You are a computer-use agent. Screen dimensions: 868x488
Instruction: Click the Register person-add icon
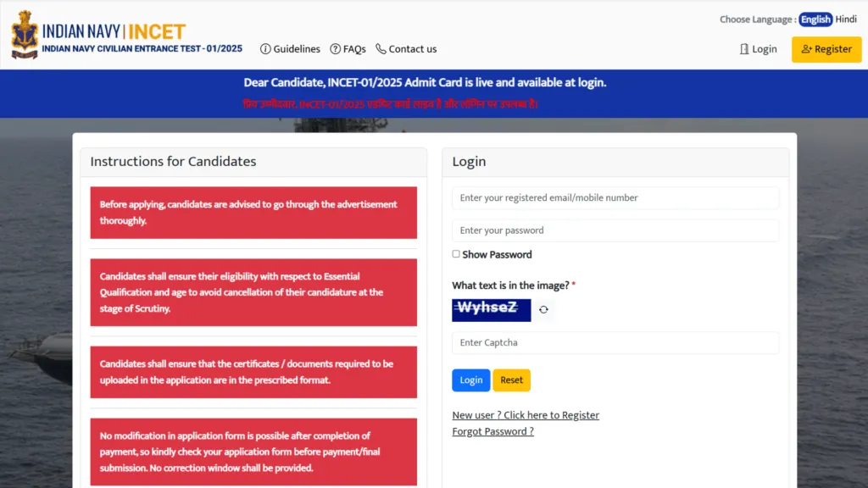(807, 49)
